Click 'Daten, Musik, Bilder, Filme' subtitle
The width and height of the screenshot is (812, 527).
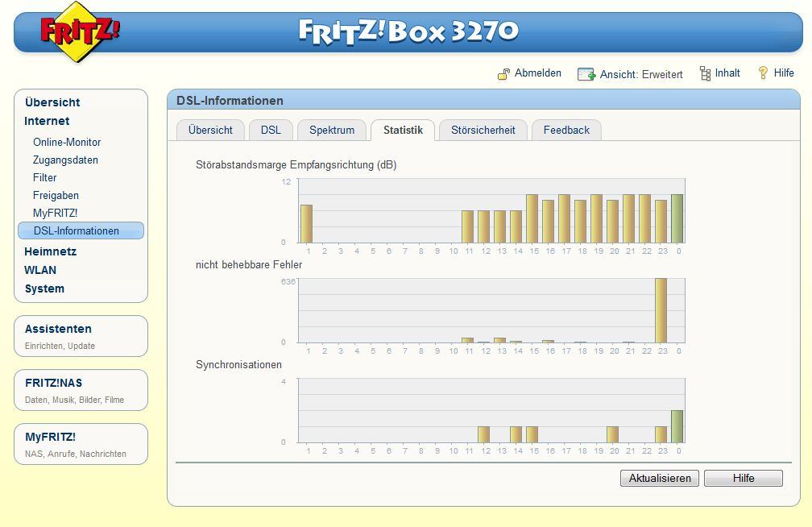(x=75, y=400)
